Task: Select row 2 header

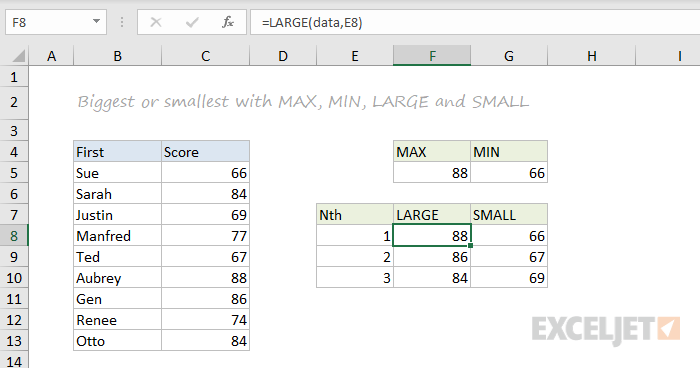Action: tap(14, 103)
